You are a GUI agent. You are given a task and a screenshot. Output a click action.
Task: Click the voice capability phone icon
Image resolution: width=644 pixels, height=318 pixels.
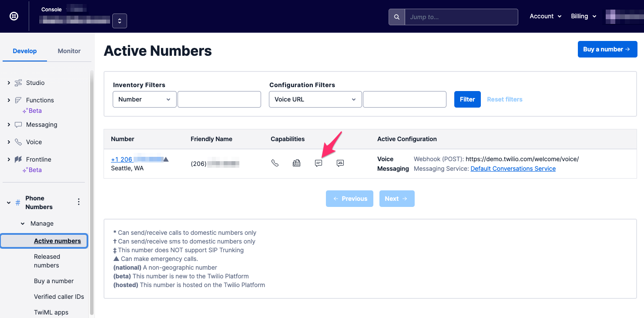(x=275, y=163)
